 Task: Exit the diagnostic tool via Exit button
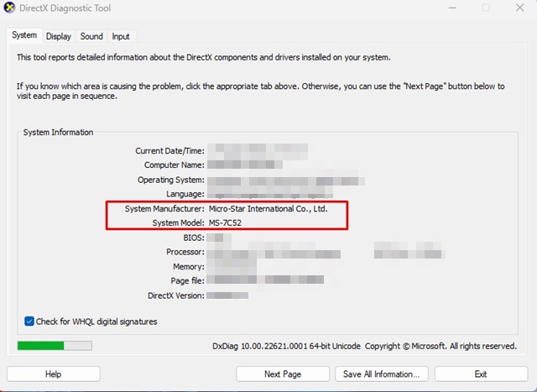481,374
